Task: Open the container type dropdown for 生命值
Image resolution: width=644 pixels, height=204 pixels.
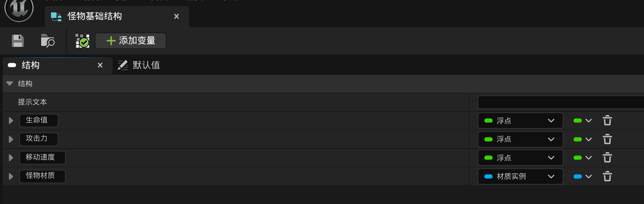Action: 583,121
